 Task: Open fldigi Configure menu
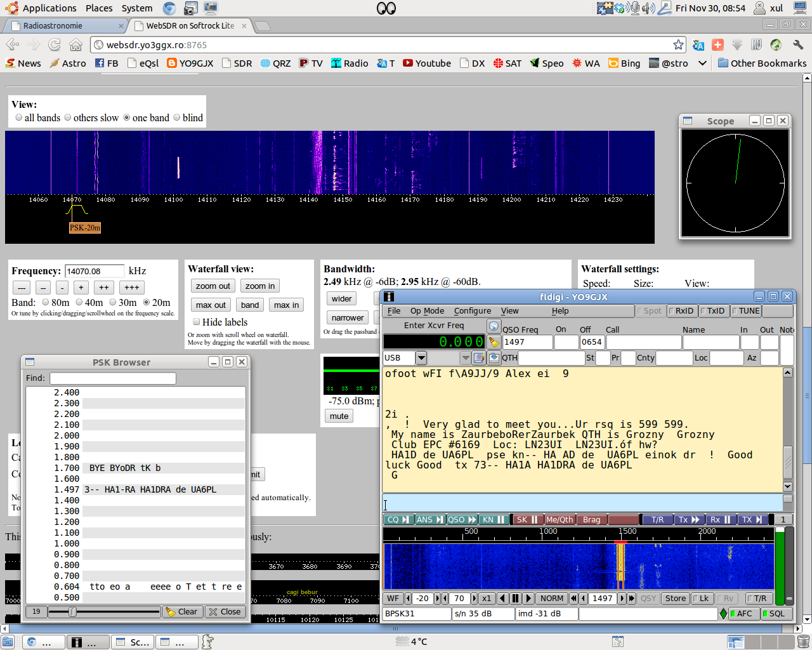pos(473,311)
